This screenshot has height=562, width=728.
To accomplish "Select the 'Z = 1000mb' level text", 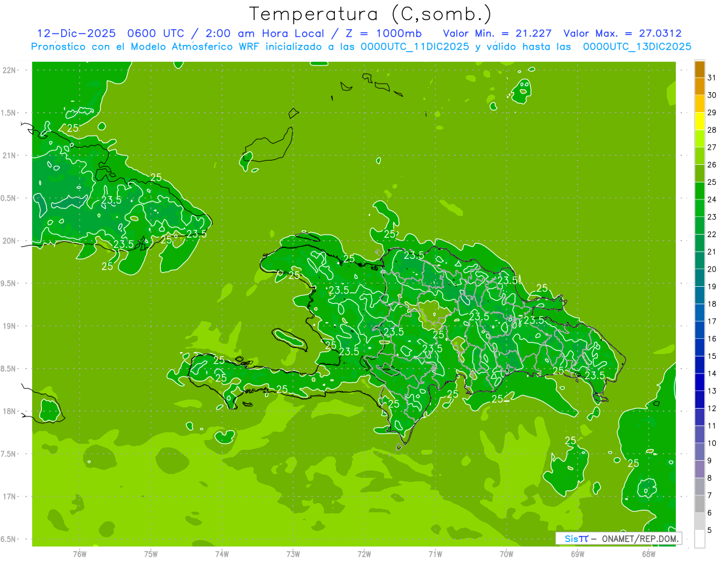I will coord(383,33).
